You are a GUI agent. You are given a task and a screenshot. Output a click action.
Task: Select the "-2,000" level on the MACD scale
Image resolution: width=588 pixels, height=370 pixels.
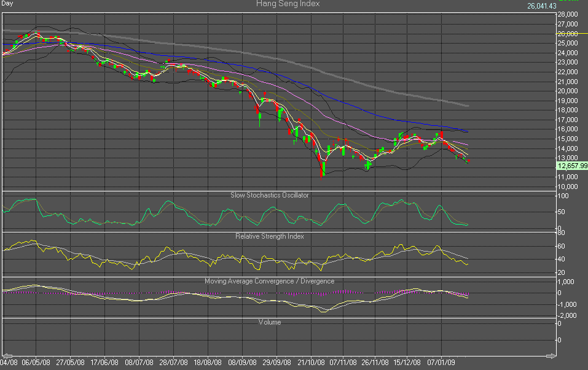(566, 315)
